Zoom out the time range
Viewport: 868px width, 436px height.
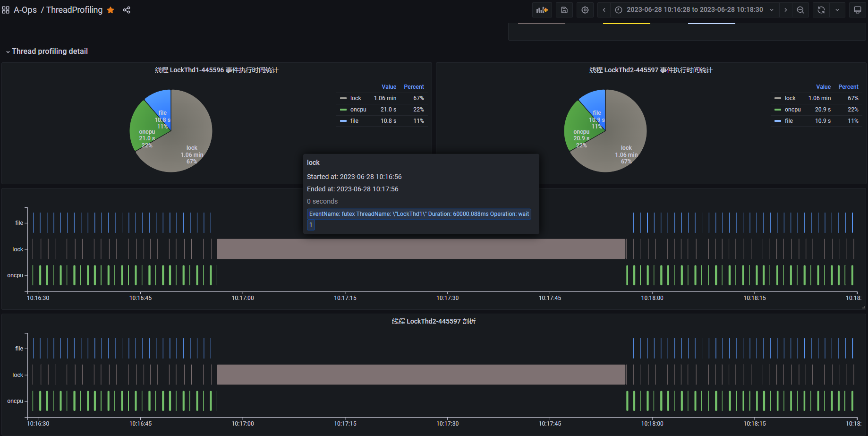[x=800, y=10]
